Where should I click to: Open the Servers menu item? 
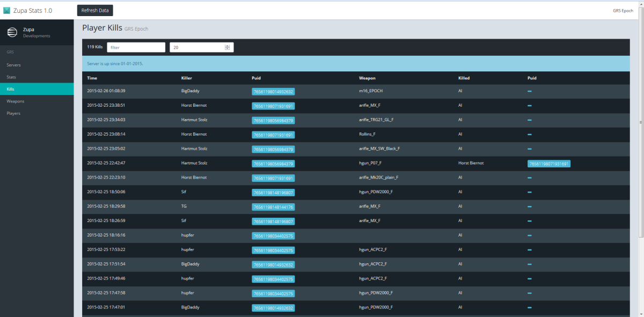tap(14, 65)
